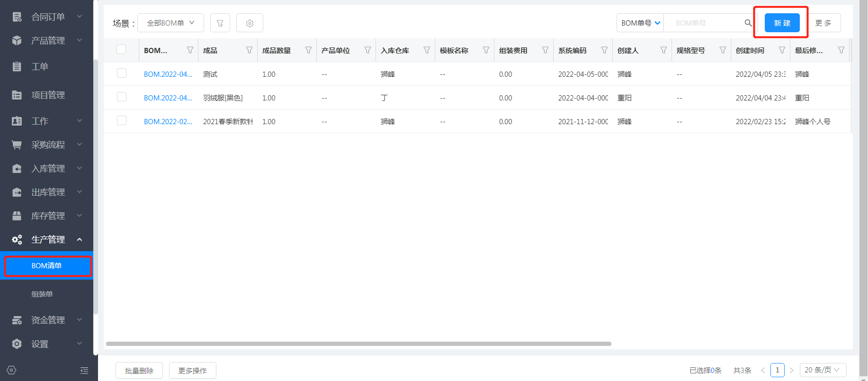This screenshot has height=381, width=868.
Task: Expand the 产品管理 menu chevron
Action: (x=80, y=40)
